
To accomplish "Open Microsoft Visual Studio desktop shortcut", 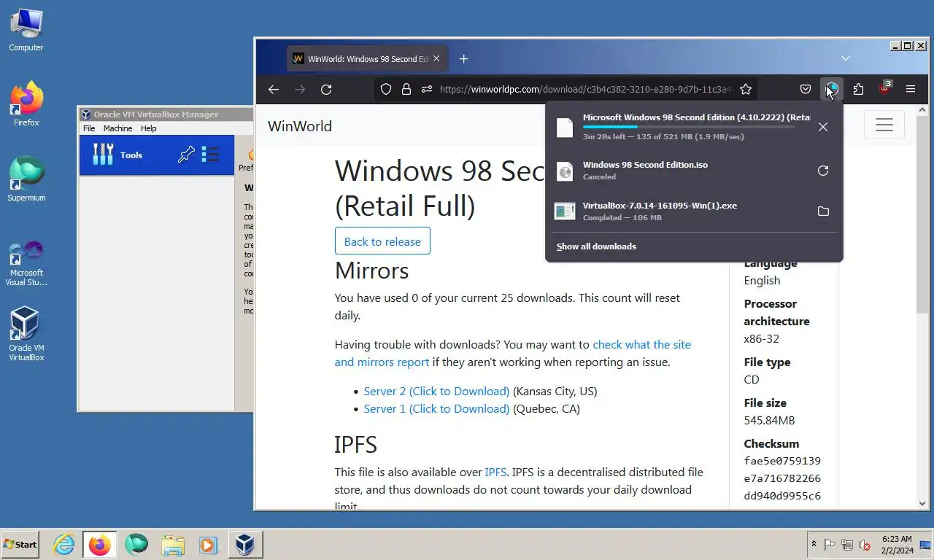I will (26, 264).
